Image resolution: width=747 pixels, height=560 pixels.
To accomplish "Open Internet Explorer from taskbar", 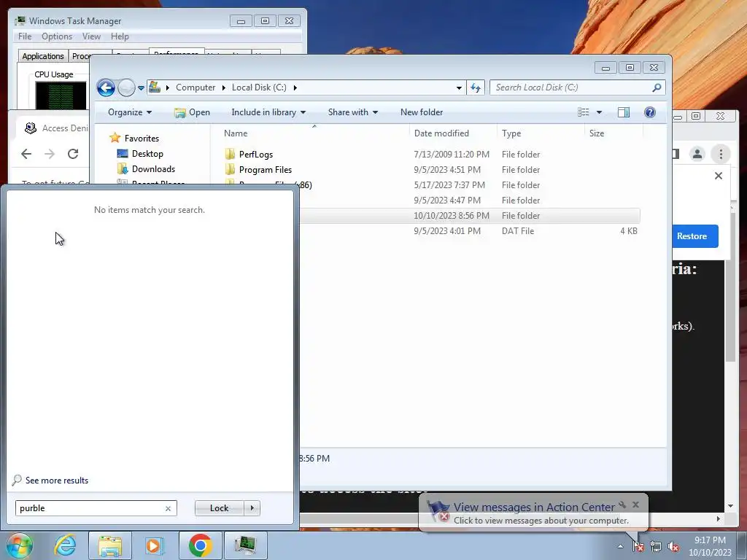I will pyautogui.click(x=65, y=545).
